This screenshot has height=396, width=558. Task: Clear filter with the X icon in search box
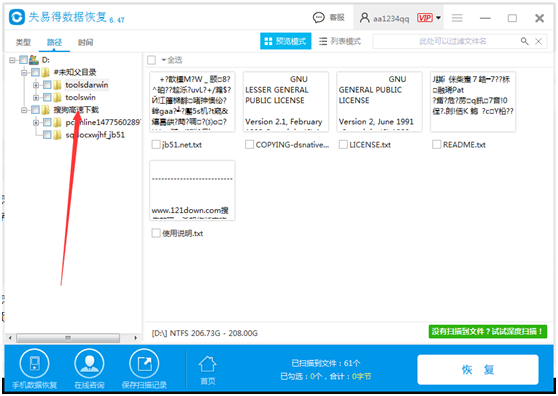coord(539,41)
